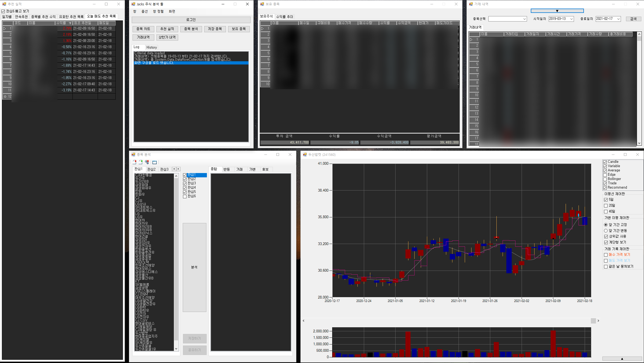Open the 화면 menu
The image size is (644, 363).
[x=172, y=11]
